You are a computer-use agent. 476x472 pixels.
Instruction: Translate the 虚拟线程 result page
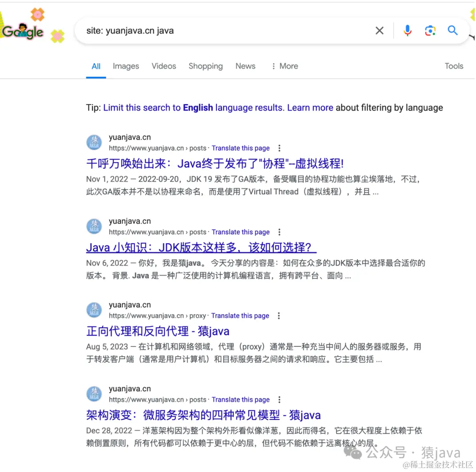pyautogui.click(x=241, y=148)
